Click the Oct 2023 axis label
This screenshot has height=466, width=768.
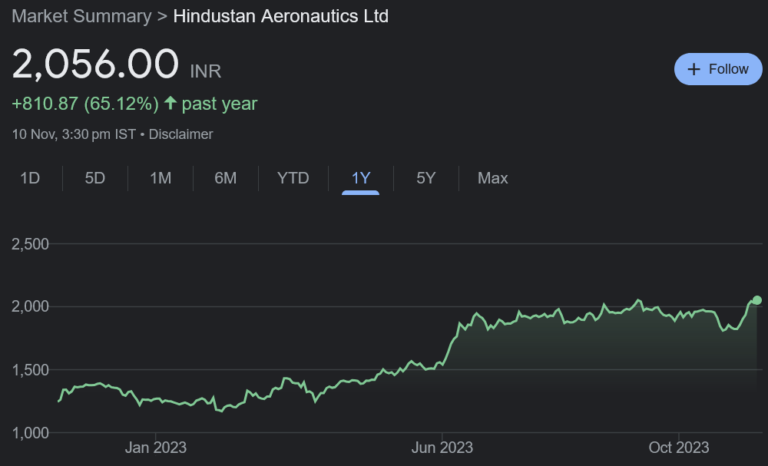(x=679, y=447)
